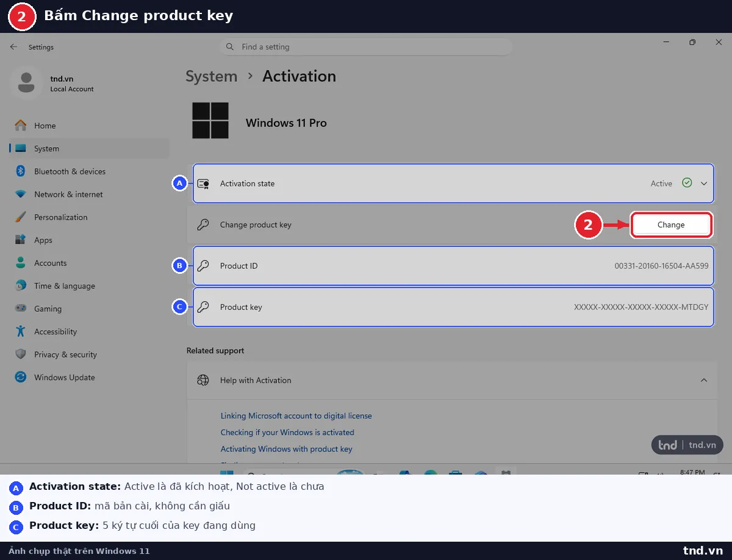732x560 pixels.
Task: Click the Related support heading
Action: pos(215,351)
